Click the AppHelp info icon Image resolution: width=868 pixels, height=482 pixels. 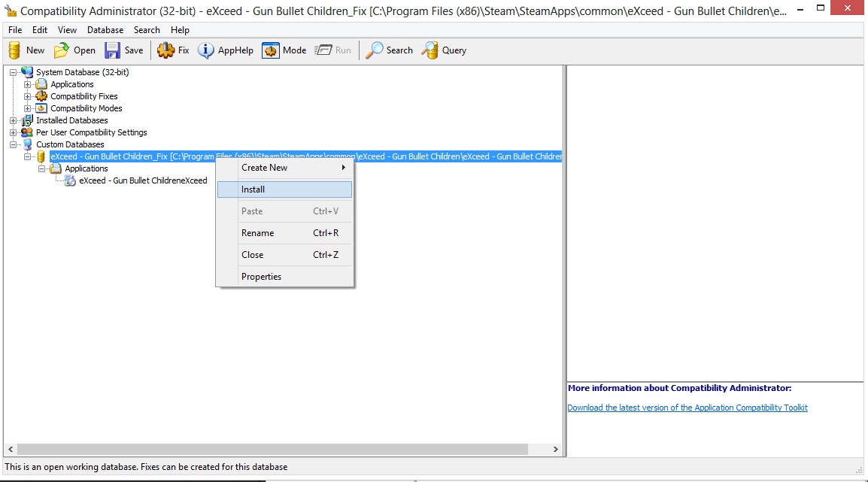pos(206,50)
